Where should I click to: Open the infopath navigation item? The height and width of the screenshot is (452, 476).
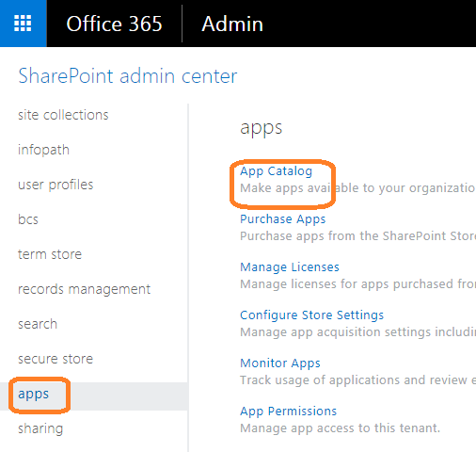click(x=43, y=150)
